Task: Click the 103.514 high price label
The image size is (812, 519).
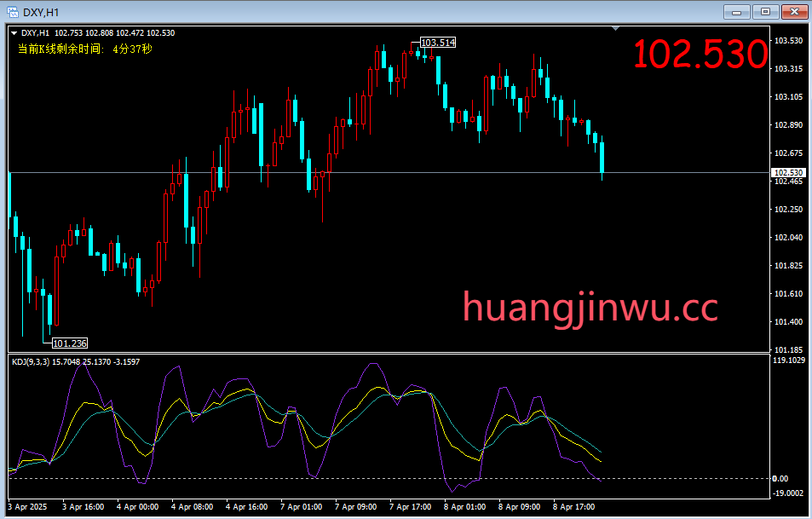Action: click(x=438, y=43)
